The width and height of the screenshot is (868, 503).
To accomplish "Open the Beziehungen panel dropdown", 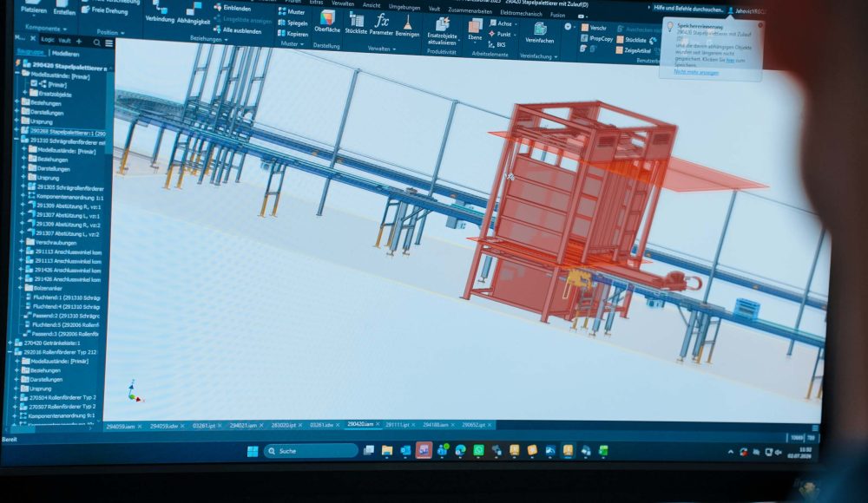I will [x=208, y=39].
